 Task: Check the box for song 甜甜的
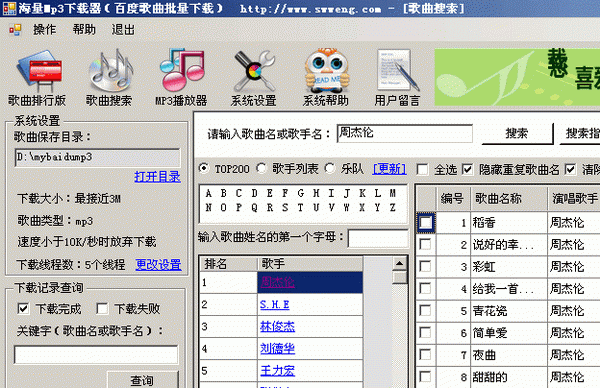(x=426, y=377)
